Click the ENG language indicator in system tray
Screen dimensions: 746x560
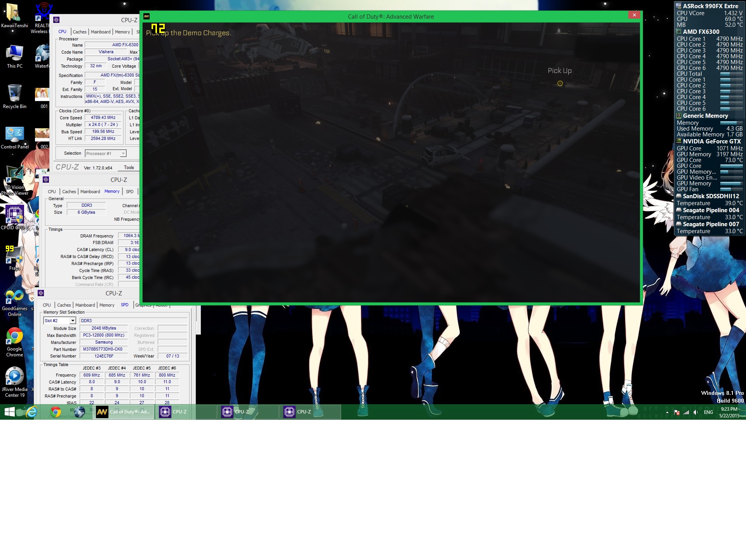pyautogui.click(x=708, y=412)
